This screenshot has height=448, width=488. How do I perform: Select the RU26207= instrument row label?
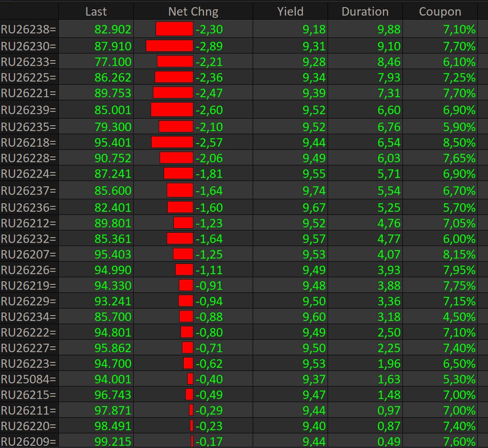[x=29, y=254]
